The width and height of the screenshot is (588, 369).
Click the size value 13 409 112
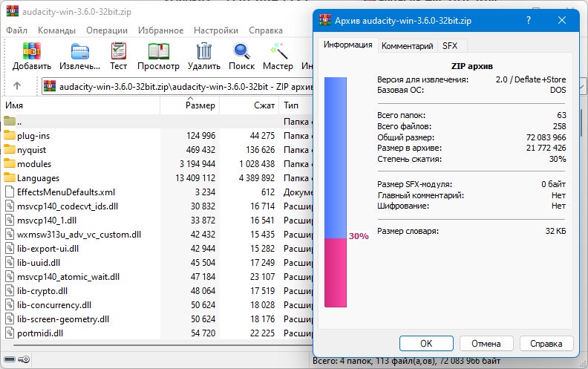(195, 177)
